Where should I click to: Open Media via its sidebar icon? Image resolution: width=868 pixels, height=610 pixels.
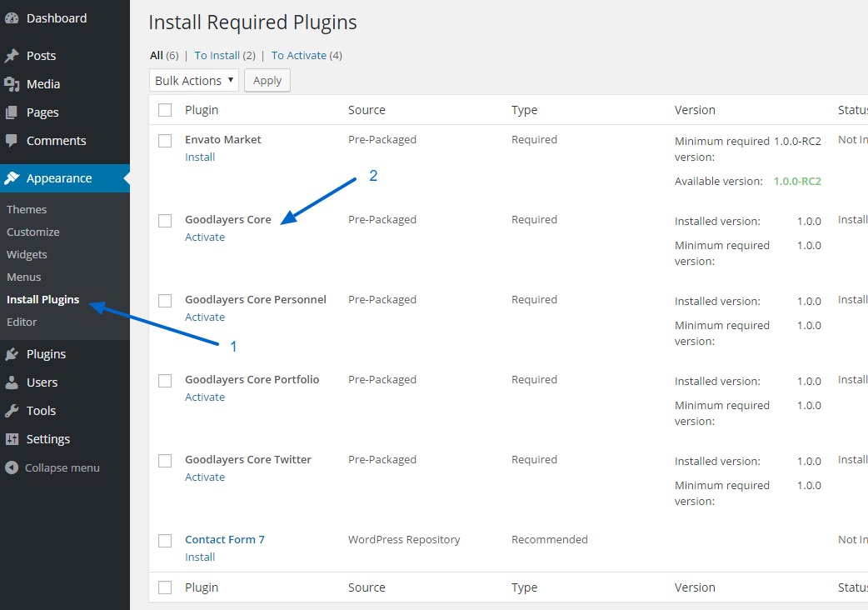pyautogui.click(x=12, y=84)
